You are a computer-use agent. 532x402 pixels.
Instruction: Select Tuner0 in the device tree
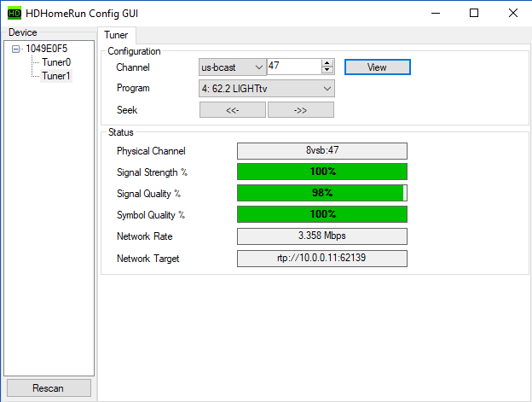tap(56, 62)
